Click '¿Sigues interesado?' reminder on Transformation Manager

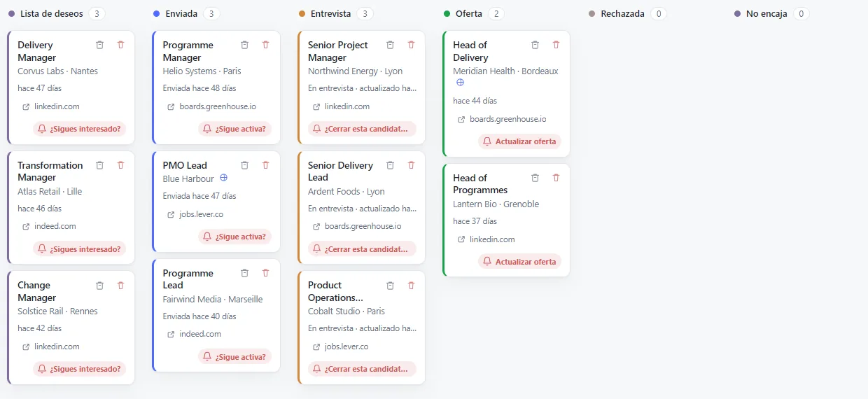(80, 248)
